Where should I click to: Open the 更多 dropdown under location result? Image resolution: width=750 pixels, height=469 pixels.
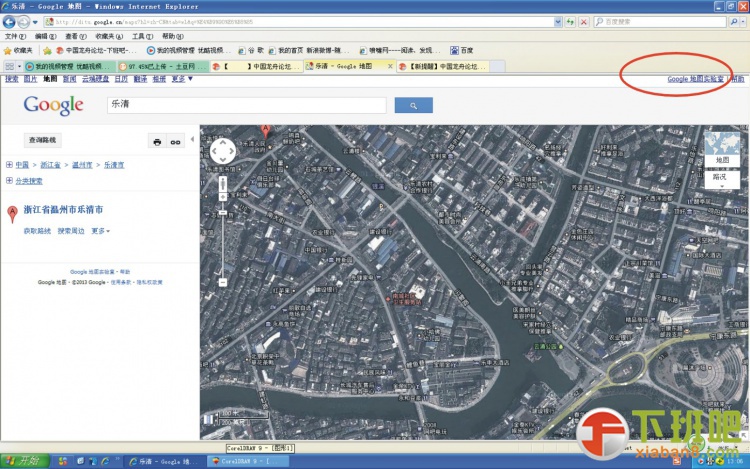[100, 231]
